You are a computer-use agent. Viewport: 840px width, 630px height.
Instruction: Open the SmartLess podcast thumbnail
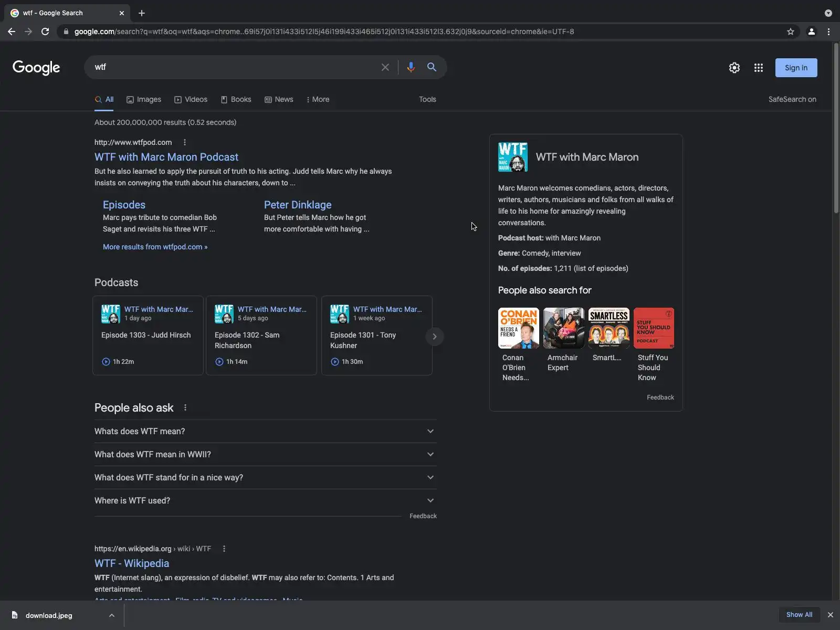pyautogui.click(x=609, y=328)
